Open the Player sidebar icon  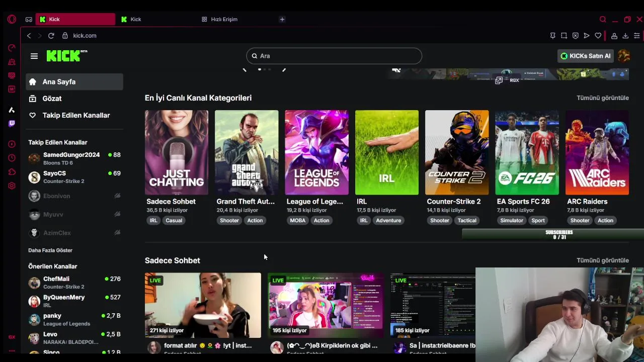click(12, 144)
